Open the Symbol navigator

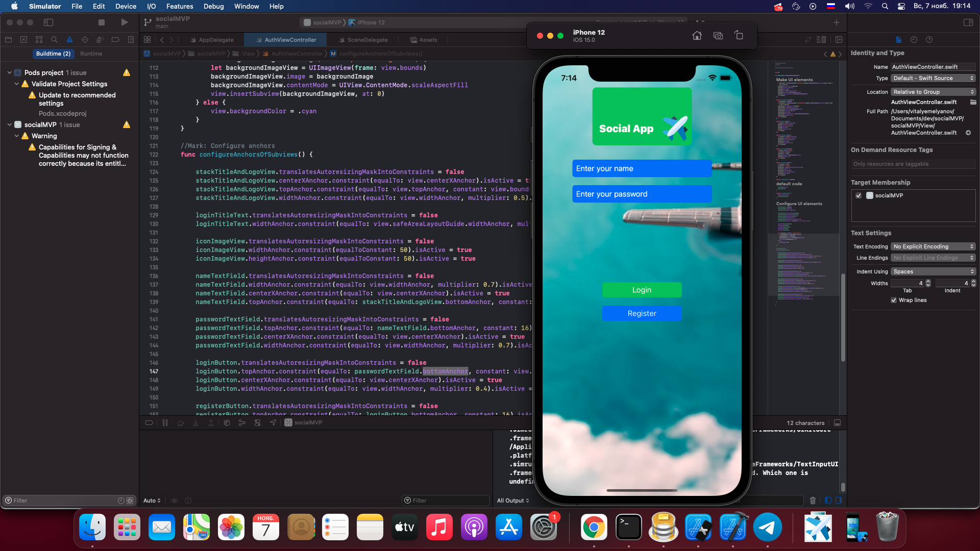39,40
